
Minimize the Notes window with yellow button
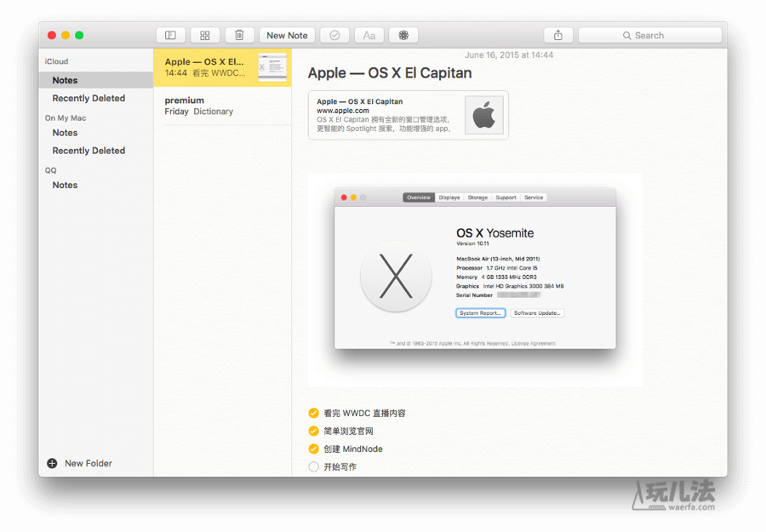tap(66, 35)
